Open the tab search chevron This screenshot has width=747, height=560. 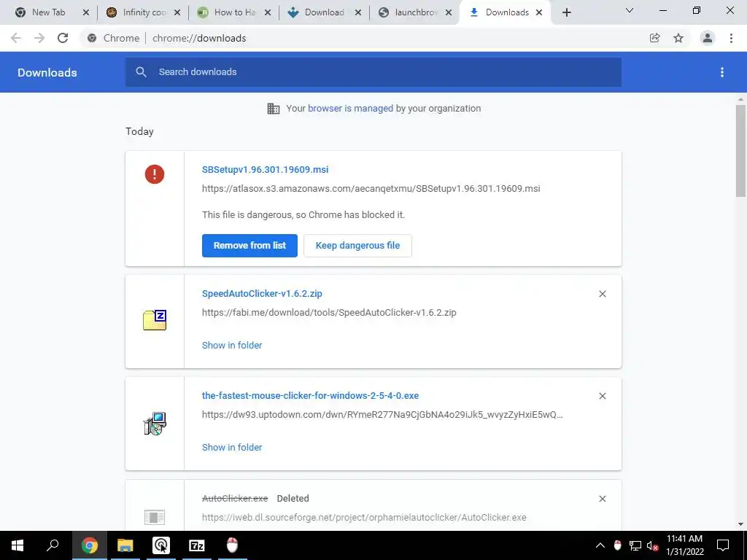click(x=630, y=10)
